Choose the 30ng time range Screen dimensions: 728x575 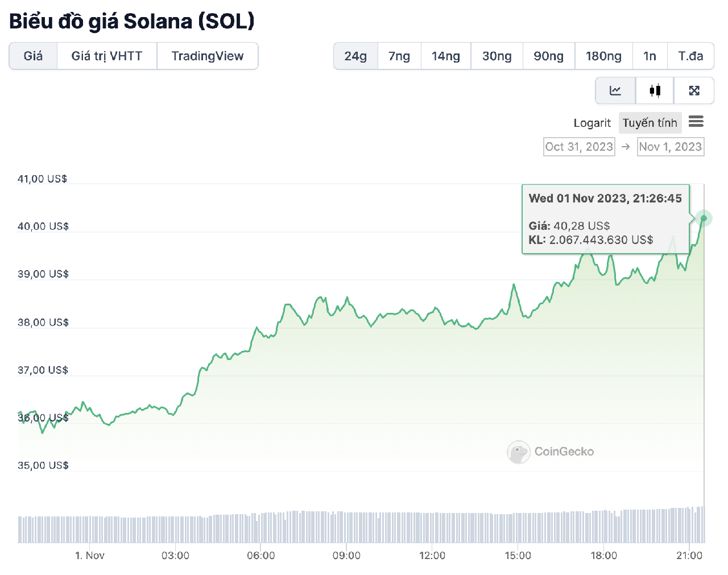pos(497,56)
